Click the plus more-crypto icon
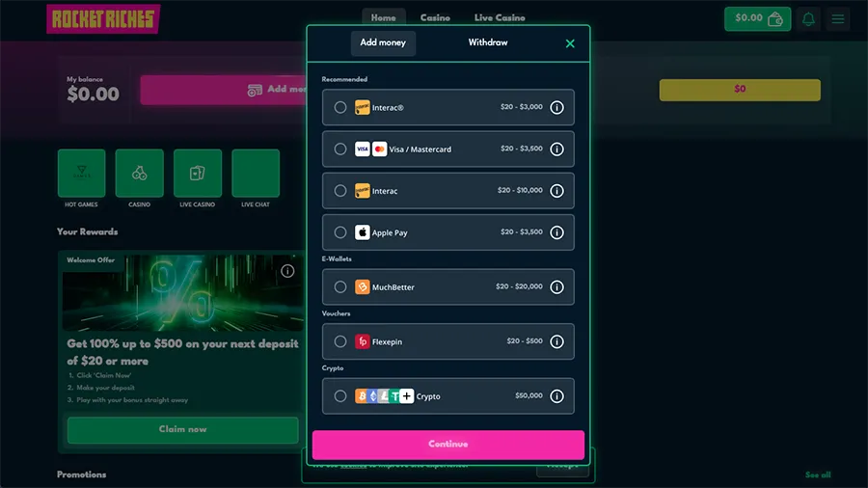The width and height of the screenshot is (868, 488). pyautogui.click(x=406, y=396)
